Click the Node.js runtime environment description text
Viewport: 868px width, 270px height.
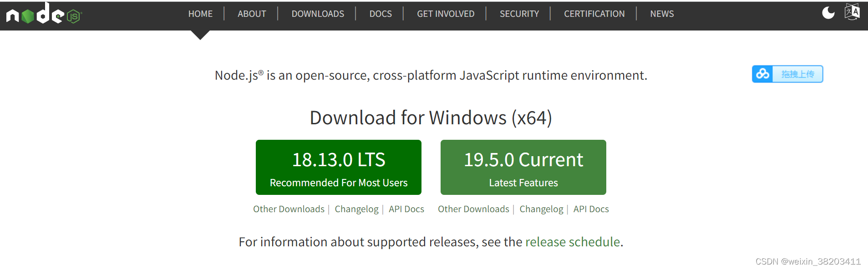[x=431, y=75]
